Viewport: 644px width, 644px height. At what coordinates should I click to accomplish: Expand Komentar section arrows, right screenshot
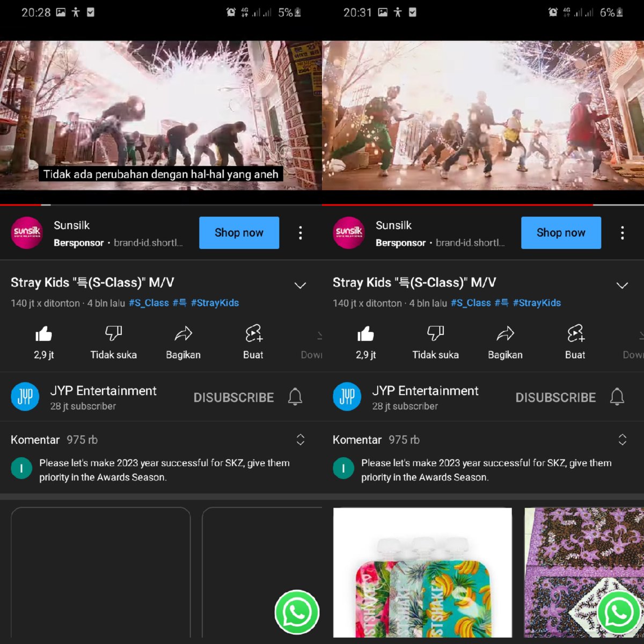click(x=623, y=440)
